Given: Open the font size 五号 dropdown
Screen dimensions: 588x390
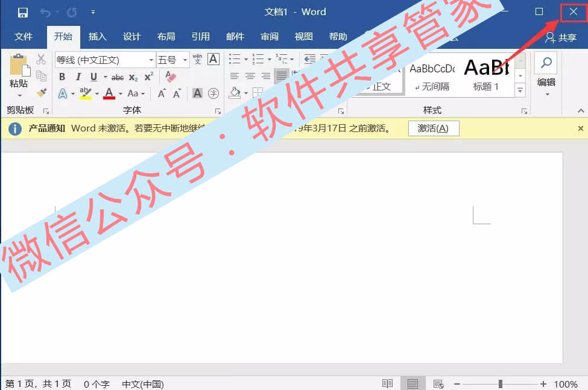Looking at the screenshot, I should click(x=185, y=60).
